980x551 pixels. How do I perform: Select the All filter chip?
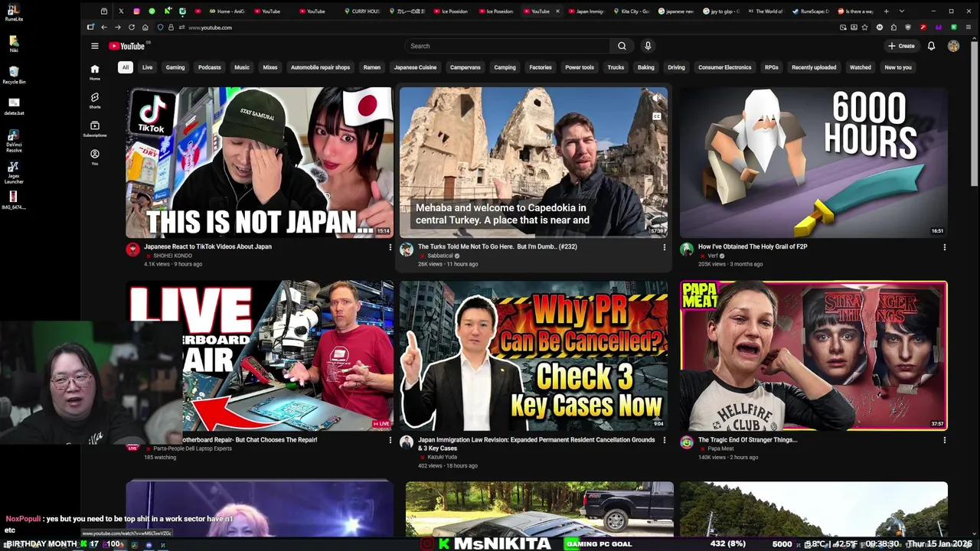[x=125, y=67]
